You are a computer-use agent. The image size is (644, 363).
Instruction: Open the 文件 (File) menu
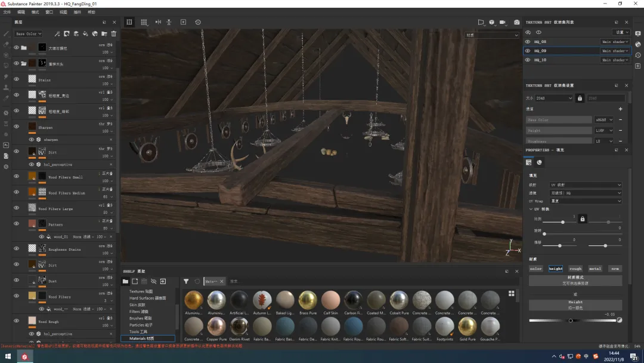point(7,12)
